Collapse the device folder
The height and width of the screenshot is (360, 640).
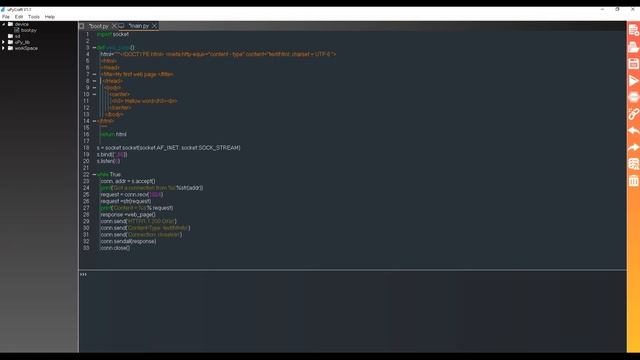[x=3, y=24]
